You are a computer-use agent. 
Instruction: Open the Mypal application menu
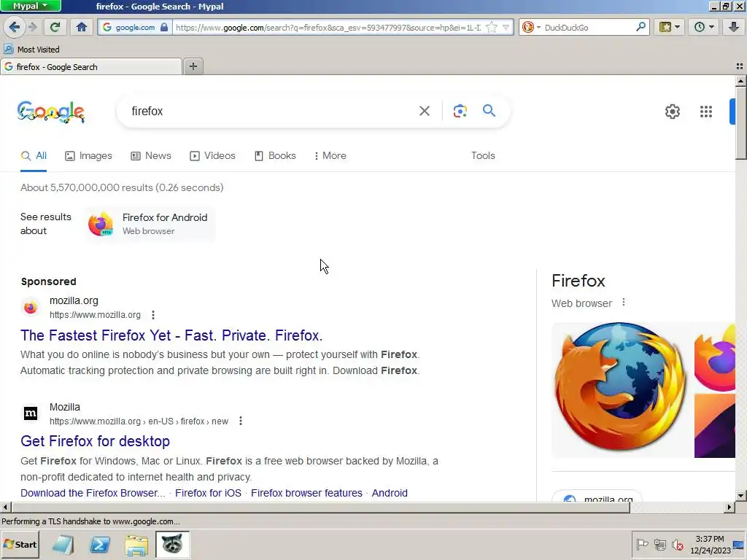(31, 6)
